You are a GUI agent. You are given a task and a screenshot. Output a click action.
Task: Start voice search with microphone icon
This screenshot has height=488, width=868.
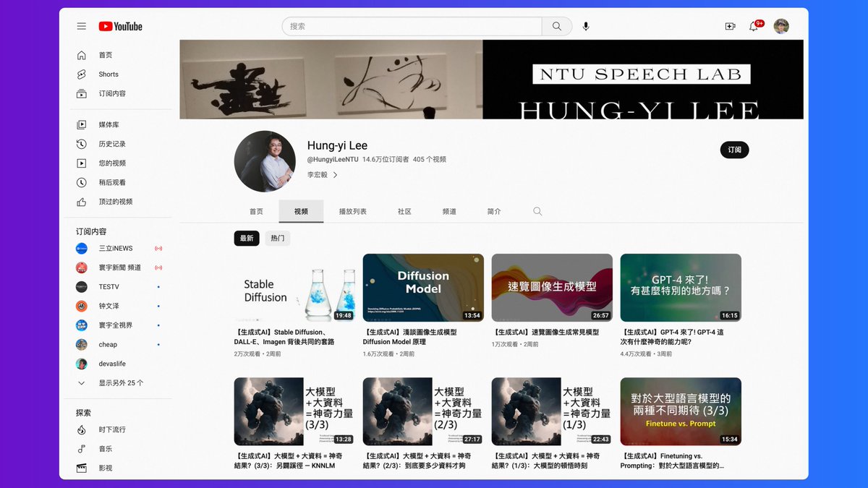[x=586, y=26]
